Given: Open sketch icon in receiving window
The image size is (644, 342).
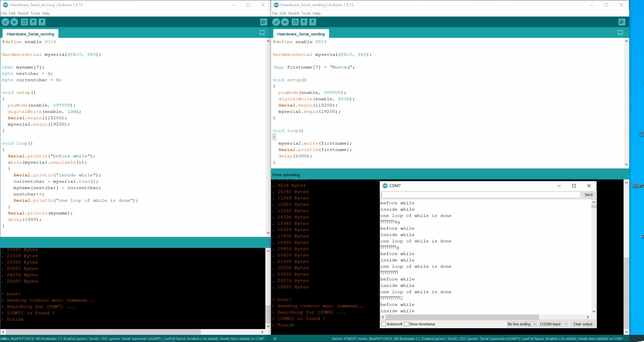Looking at the screenshot, I should [x=33, y=22].
